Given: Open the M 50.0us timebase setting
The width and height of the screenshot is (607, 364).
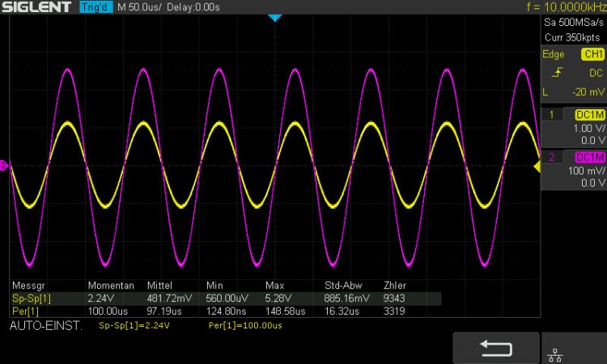Looking at the screenshot, I should click(x=142, y=8).
